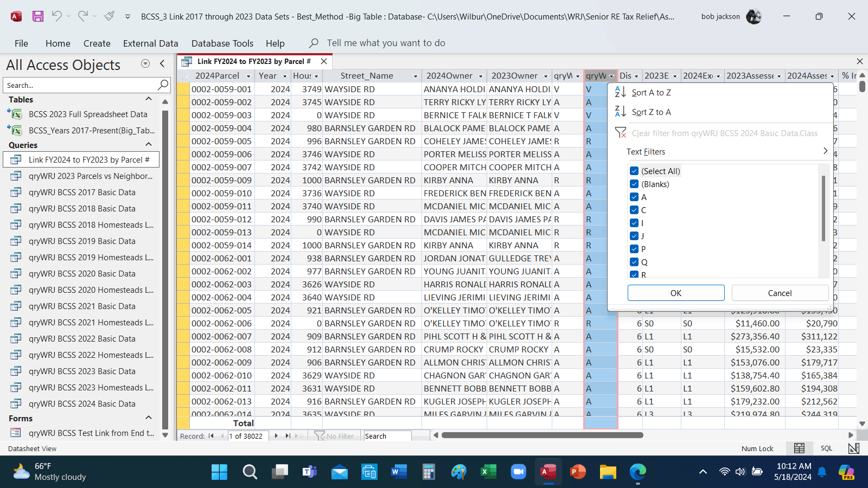Go to the next record arrow
Image resolution: width=868 pixels, height=488 pixels.
276,436
